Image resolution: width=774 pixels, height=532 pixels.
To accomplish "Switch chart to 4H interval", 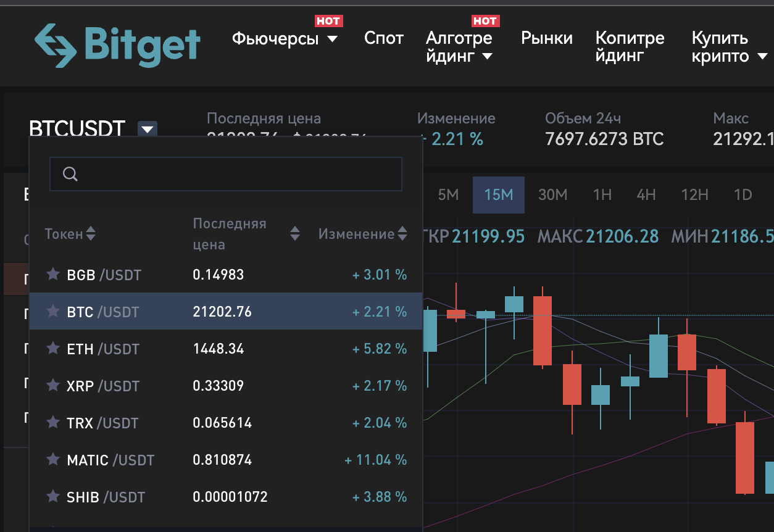I will (646, 195).
